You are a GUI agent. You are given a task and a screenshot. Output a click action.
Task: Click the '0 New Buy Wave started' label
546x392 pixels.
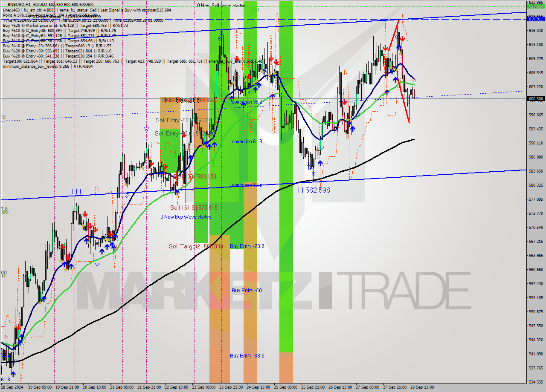(186, 217)
